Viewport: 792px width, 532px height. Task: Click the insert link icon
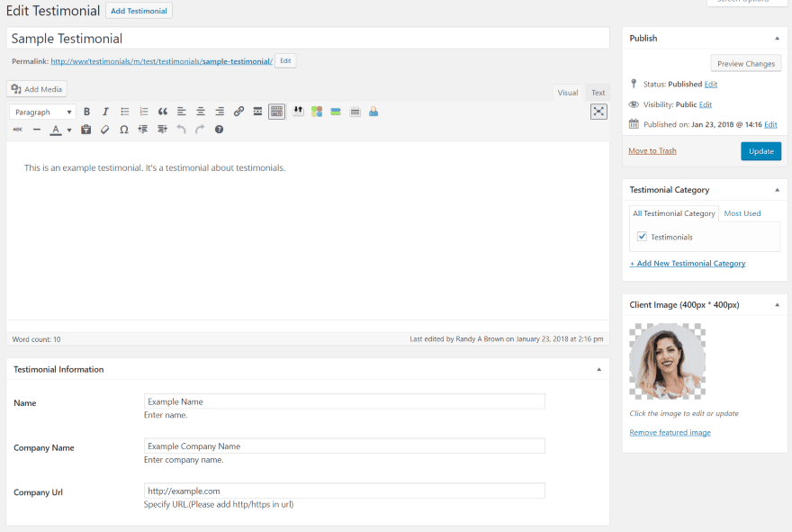coord(238,112)
